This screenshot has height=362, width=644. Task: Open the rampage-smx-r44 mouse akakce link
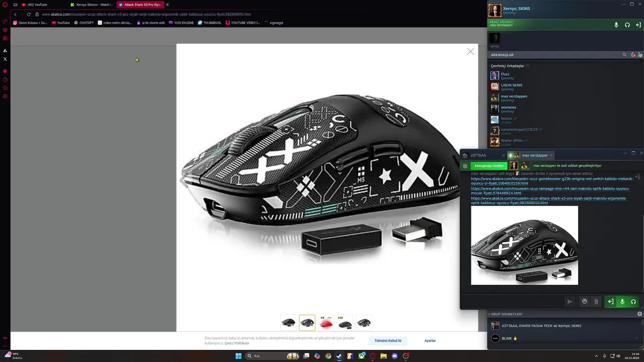click(x=550, y=191)
